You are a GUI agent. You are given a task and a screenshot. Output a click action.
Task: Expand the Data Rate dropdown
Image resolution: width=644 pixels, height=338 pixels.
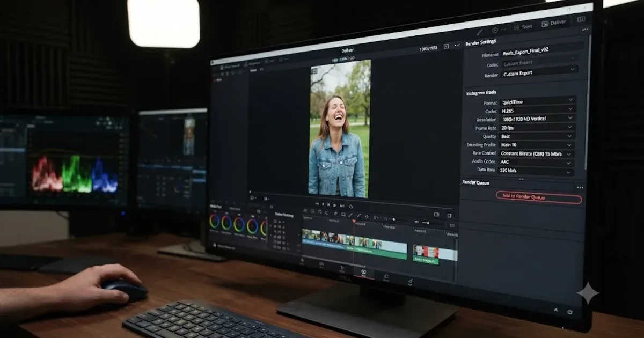pos(536,171)
